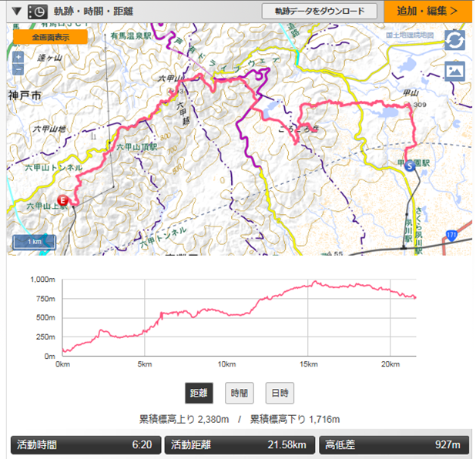Open the orange 追加・編集 button
Image resolution: width=476 pixels, height=459 pixels.
427,11
